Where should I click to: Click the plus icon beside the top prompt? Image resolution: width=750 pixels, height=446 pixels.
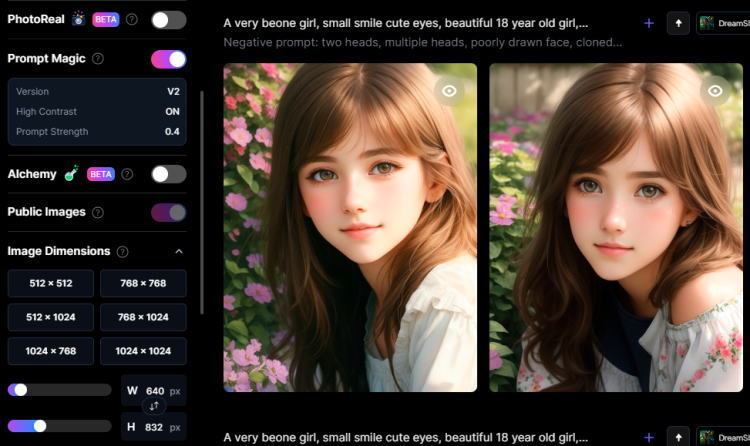point(649,22)
